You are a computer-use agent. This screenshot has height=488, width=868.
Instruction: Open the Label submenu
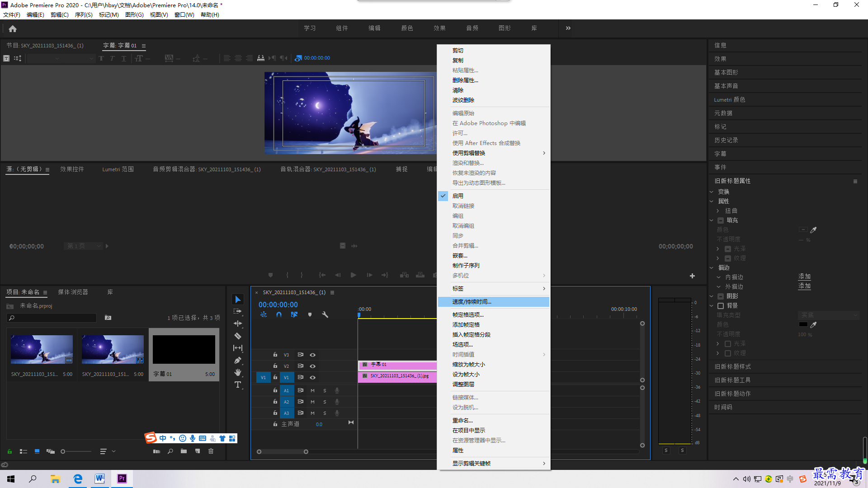click(494, 288)
